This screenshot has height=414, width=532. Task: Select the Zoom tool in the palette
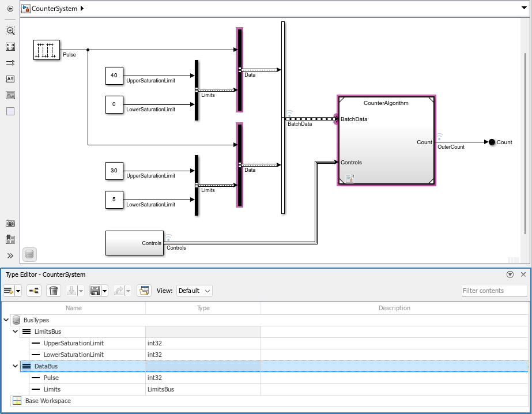[9, 31]
